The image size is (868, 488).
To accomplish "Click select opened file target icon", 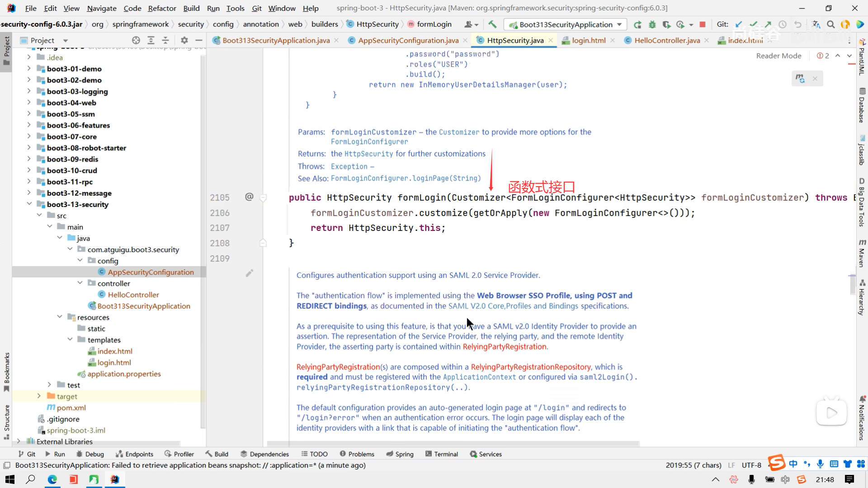I will [x=136, y=40].
